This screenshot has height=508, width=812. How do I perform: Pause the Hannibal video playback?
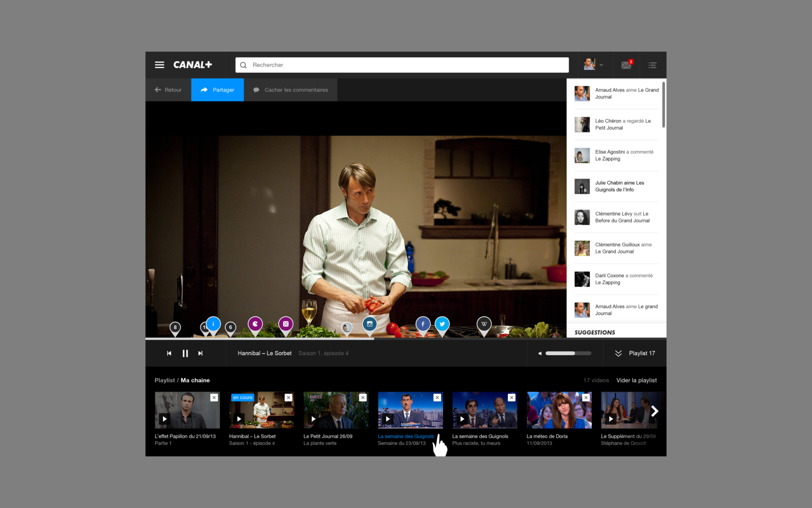185,353
